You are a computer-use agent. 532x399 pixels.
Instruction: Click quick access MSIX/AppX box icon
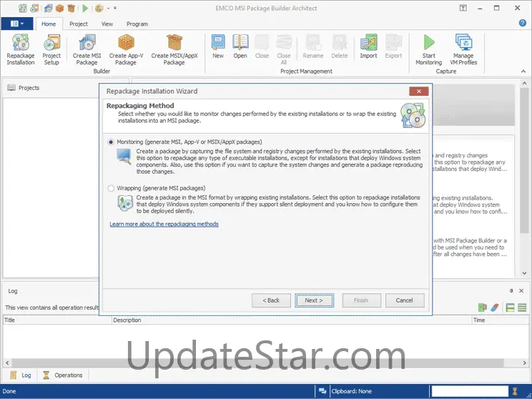tap(72, 8)
